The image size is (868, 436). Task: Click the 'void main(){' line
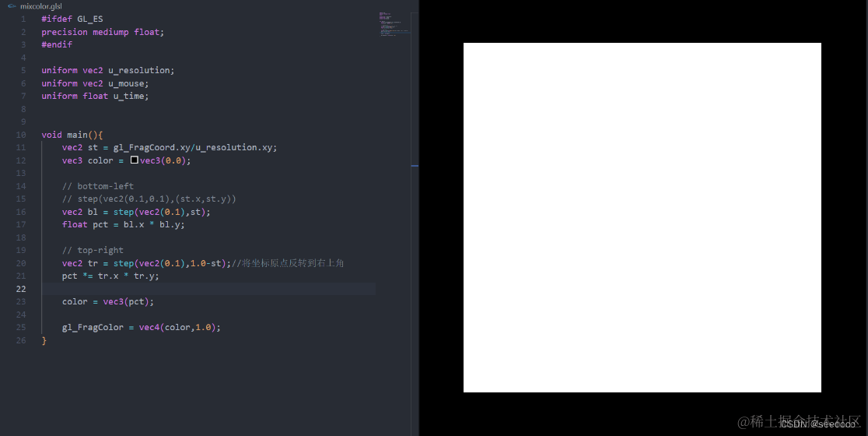point(72,135)
